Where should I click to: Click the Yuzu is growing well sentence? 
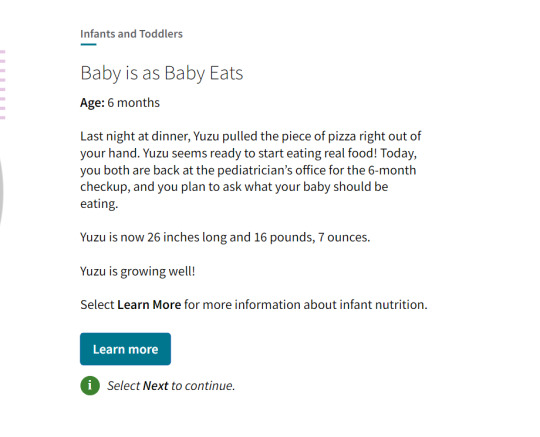point(138,271)
